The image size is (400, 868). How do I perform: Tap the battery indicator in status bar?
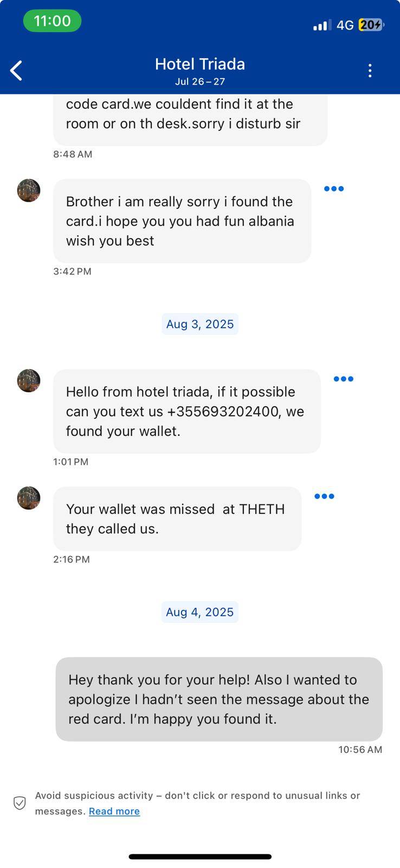pyautogui.click(x=371, y=25)
